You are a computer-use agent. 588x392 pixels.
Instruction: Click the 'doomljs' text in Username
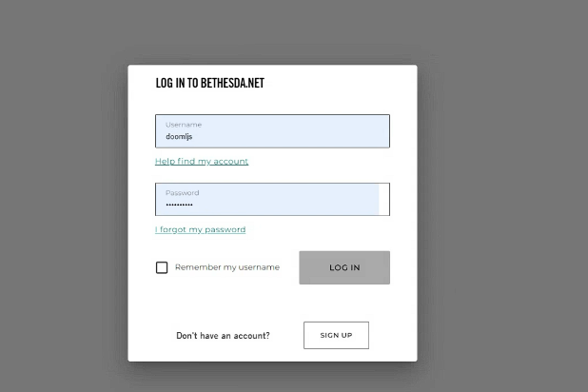click(179, 137)
